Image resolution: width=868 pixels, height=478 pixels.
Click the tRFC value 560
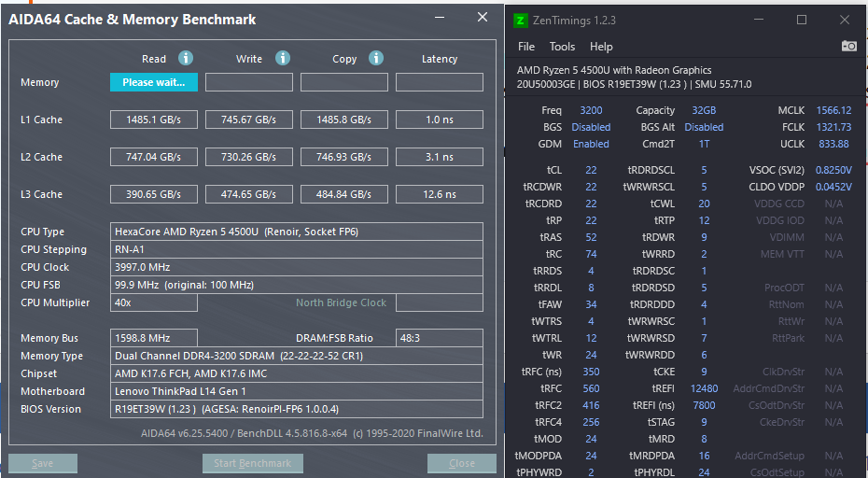tap(591, 388)
